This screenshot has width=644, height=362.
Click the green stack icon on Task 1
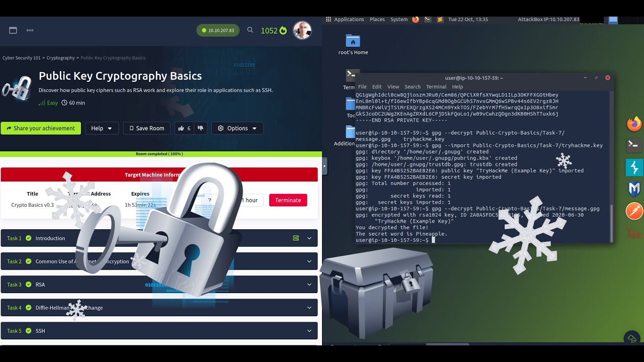click(x=296, y=238)
